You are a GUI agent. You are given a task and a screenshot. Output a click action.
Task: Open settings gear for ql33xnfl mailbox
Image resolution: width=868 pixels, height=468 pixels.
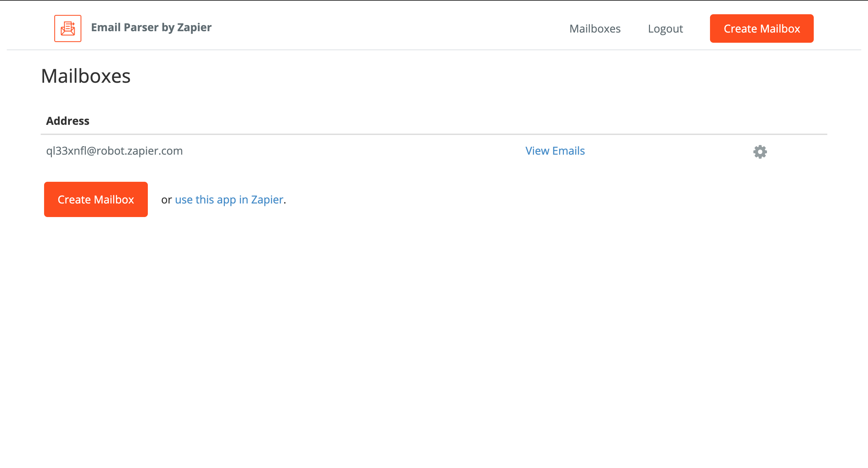coord(760,152)
